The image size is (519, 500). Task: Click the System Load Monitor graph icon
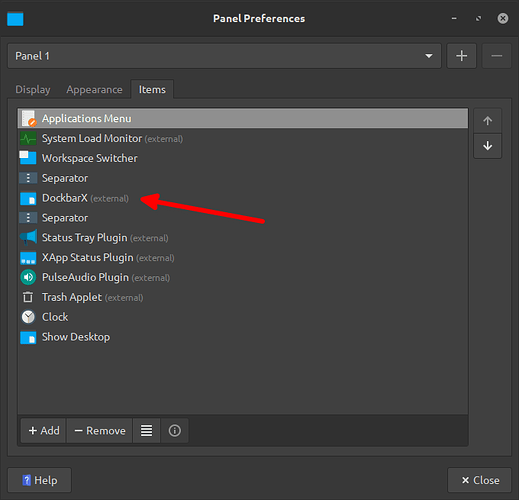(28, 138)
